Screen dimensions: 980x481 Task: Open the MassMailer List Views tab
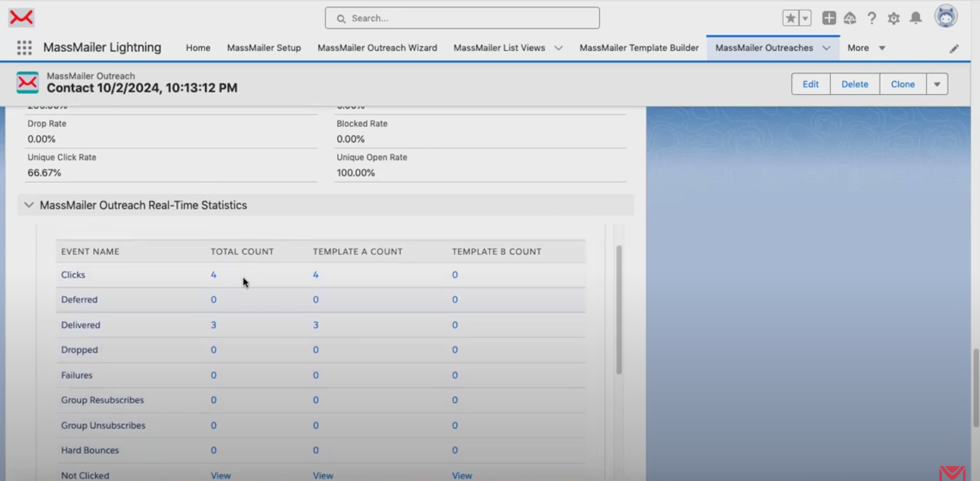pyautogui.click(x=499, y=48)
